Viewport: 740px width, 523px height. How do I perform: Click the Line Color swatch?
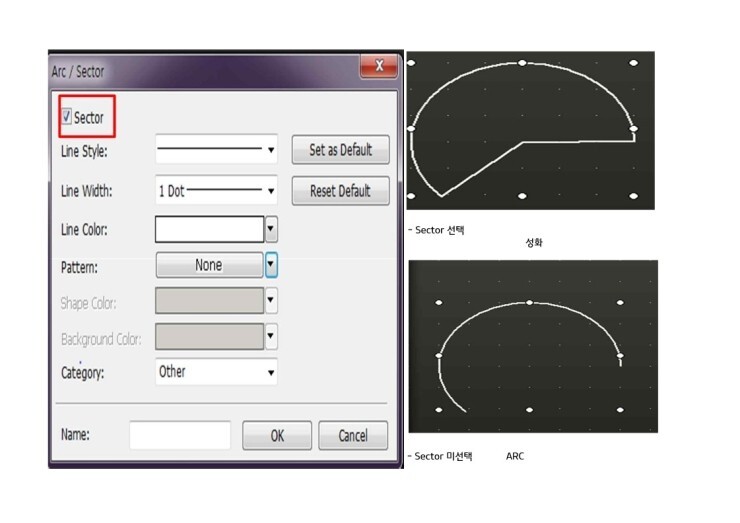[x=209, y=229]
